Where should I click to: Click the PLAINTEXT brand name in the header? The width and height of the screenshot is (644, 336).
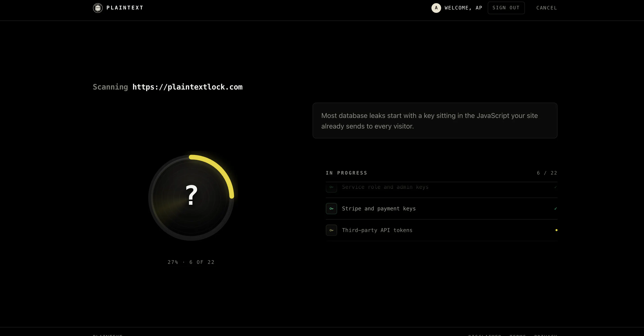pos(125,8)
